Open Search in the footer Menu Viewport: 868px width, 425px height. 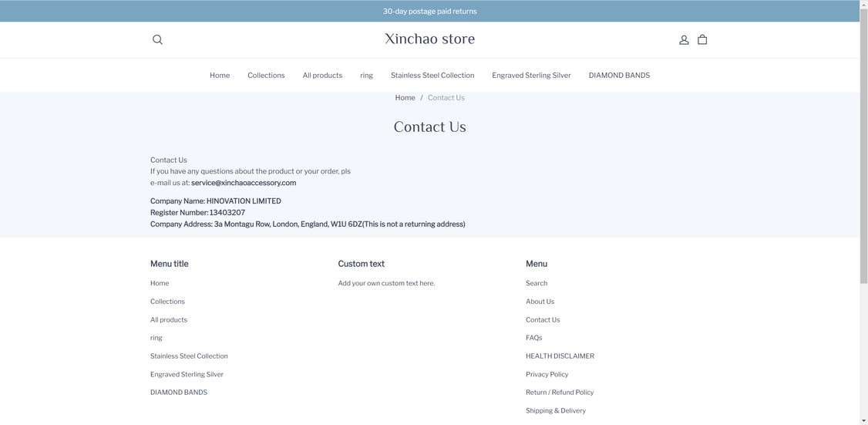537,283
